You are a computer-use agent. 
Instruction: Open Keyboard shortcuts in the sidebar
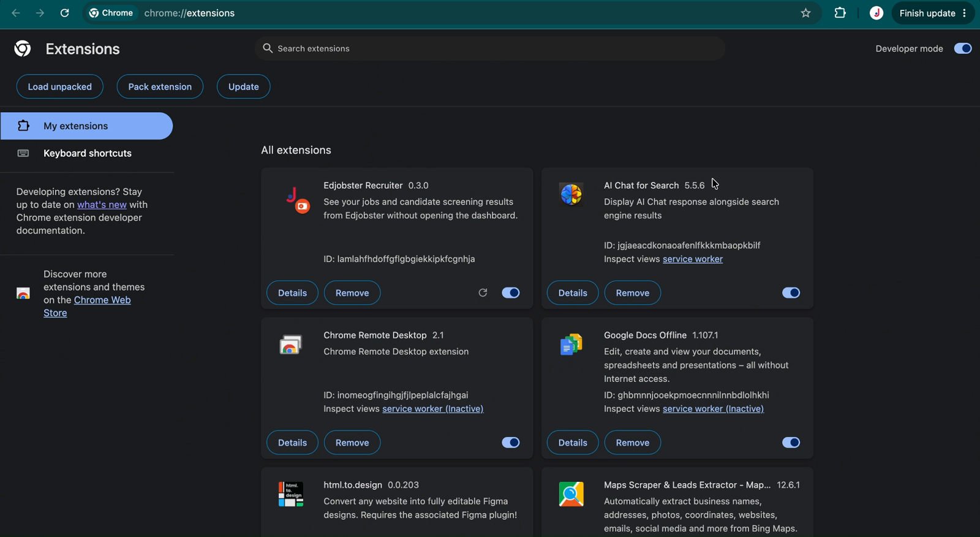tap(86, 153)
